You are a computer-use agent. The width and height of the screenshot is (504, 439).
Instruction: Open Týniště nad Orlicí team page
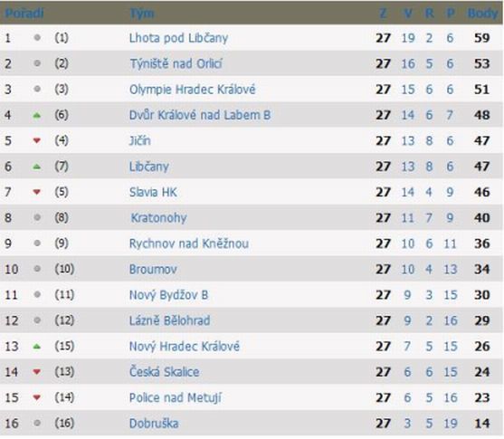[176, 63]
